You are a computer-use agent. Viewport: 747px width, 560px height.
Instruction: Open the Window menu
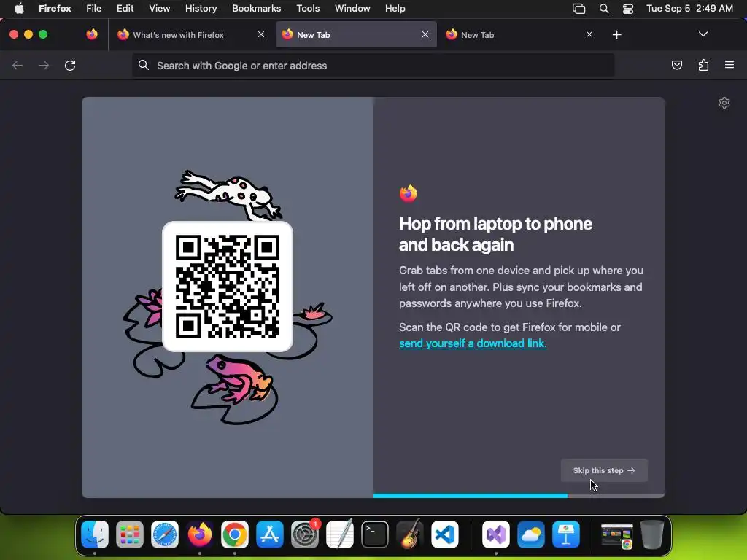(352, 8)
